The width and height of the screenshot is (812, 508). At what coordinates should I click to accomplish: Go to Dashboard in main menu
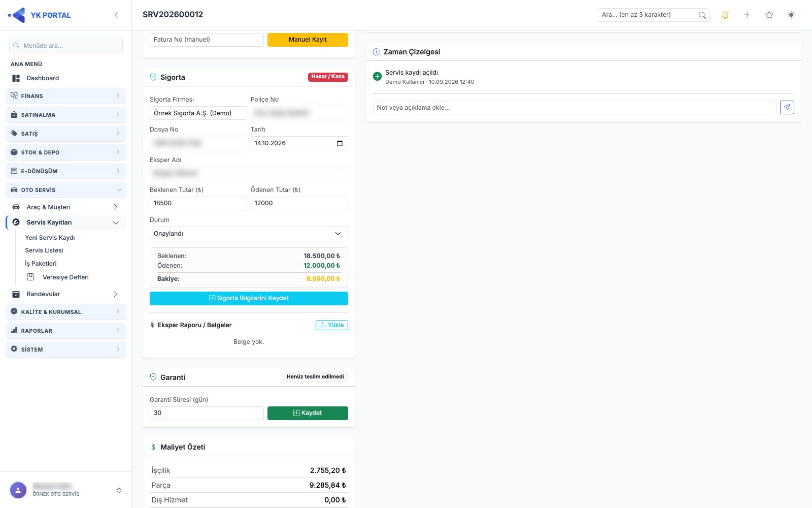(x=43, y=78)
